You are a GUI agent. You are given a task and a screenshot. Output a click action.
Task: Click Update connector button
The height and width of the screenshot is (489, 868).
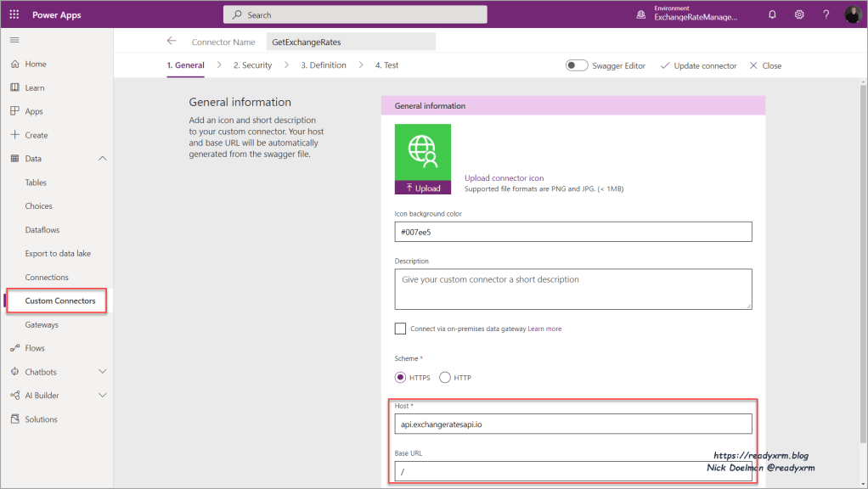698,65
